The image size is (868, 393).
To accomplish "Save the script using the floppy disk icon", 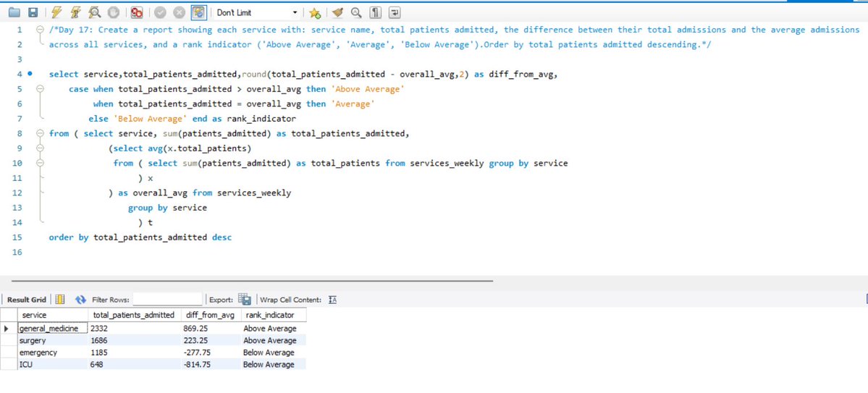I will 33,12.
